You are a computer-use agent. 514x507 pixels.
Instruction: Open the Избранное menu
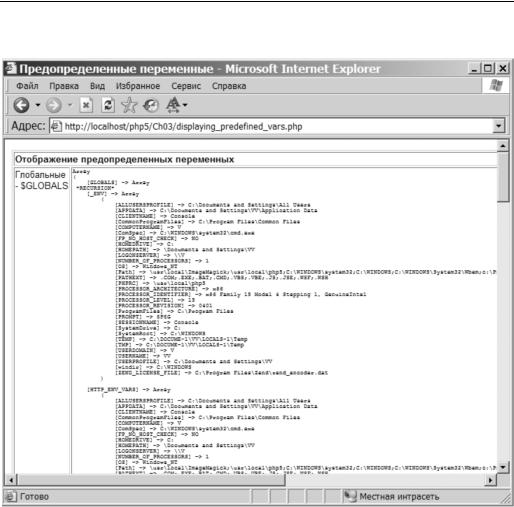click(138, 86)
